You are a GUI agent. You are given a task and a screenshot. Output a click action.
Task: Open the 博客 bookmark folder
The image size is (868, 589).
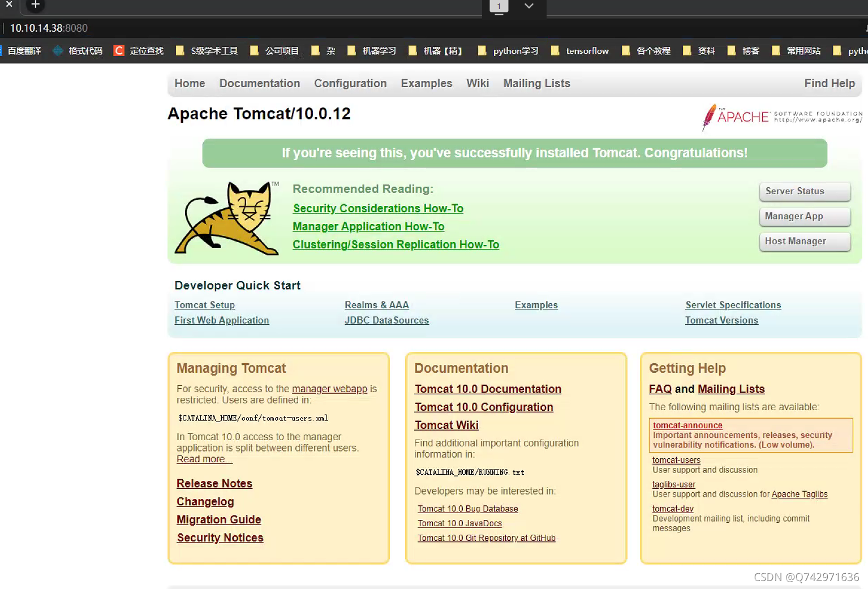(743, 51)
